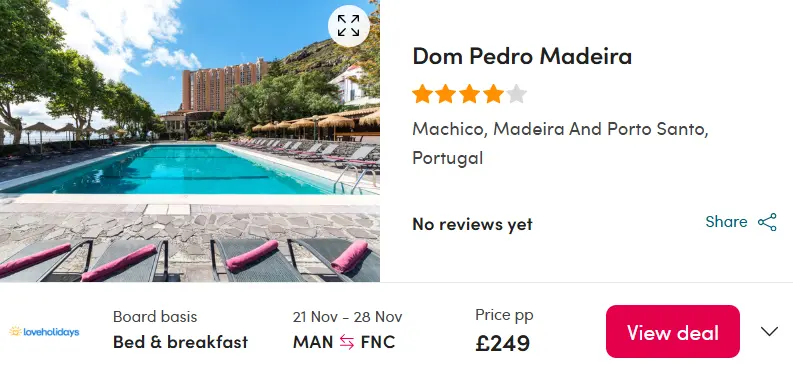Viewport: 793px width, 366px height.
Task: Open the fullscreen photo expand icon
Action: point(348,25)
